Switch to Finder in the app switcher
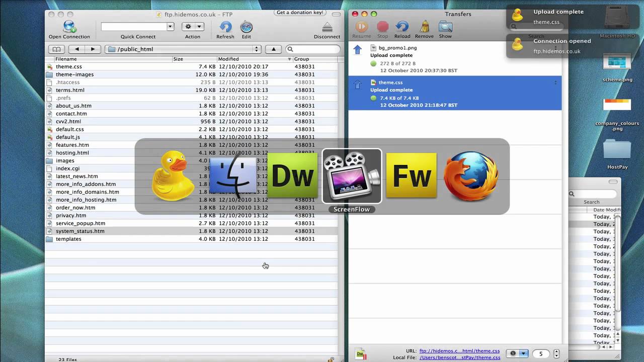Screen dimensions: 644x362 (x=233, y=176)
